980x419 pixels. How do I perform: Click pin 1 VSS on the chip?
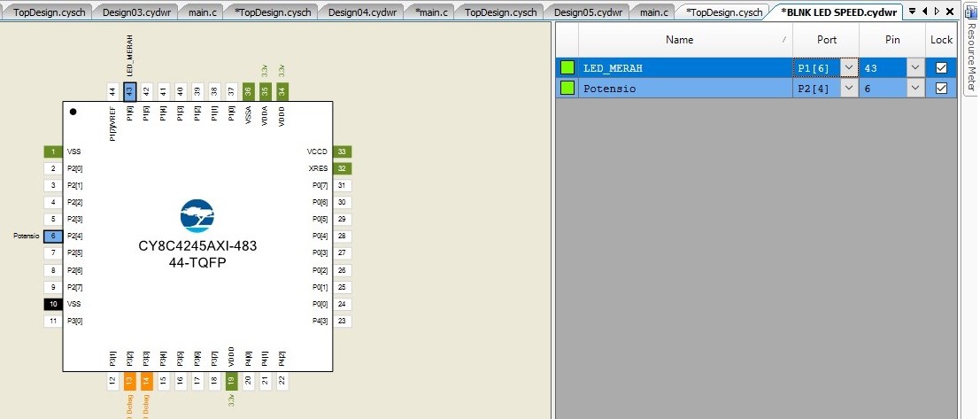53,151
